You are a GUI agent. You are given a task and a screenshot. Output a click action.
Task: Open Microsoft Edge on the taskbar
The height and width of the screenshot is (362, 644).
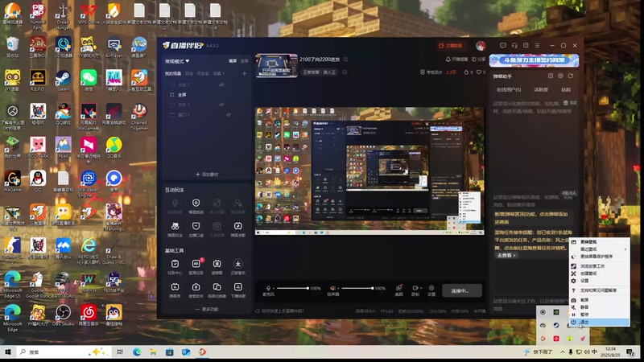click(137, 352)
